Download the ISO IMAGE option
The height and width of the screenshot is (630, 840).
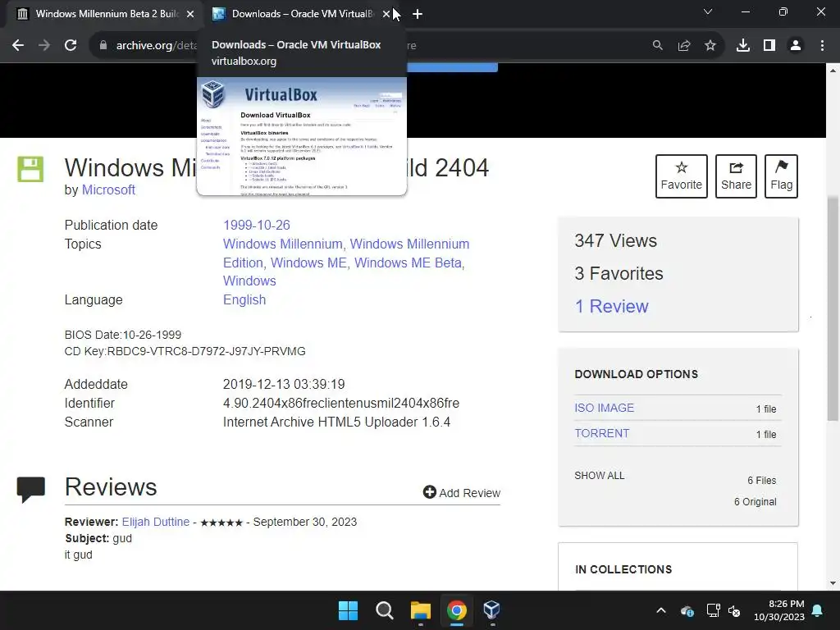pyautogui.click(x=604, y=408)
